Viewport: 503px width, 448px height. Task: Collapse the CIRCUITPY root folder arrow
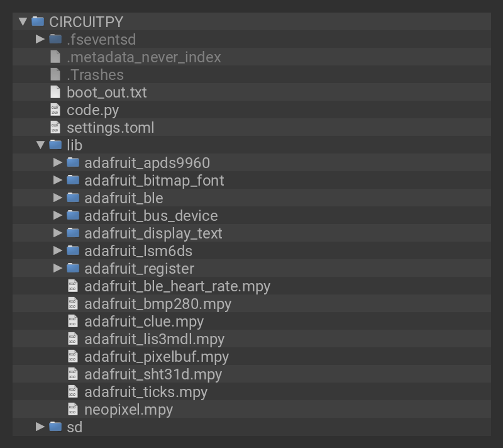pos(23,21)
